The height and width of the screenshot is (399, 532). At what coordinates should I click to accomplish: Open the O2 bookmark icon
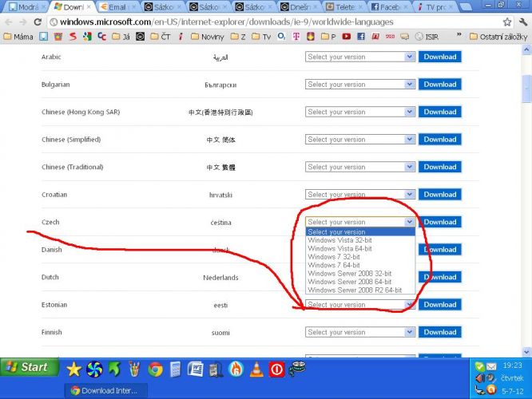tap(281, 36)
